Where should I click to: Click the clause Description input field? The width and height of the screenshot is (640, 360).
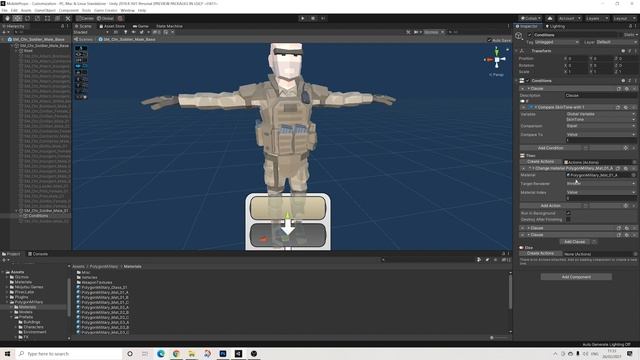click(600, 96)
